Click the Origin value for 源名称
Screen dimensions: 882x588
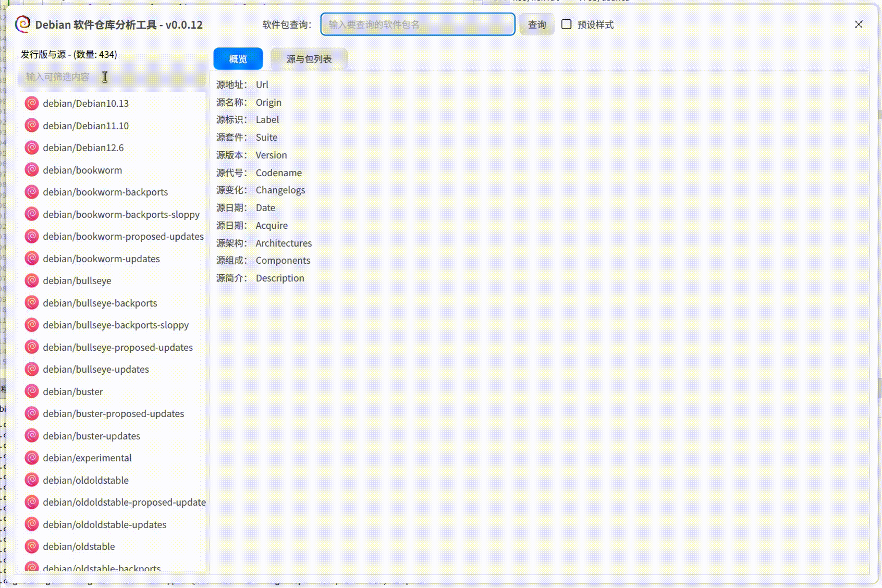pyautogui.click(x=268, y=102)
